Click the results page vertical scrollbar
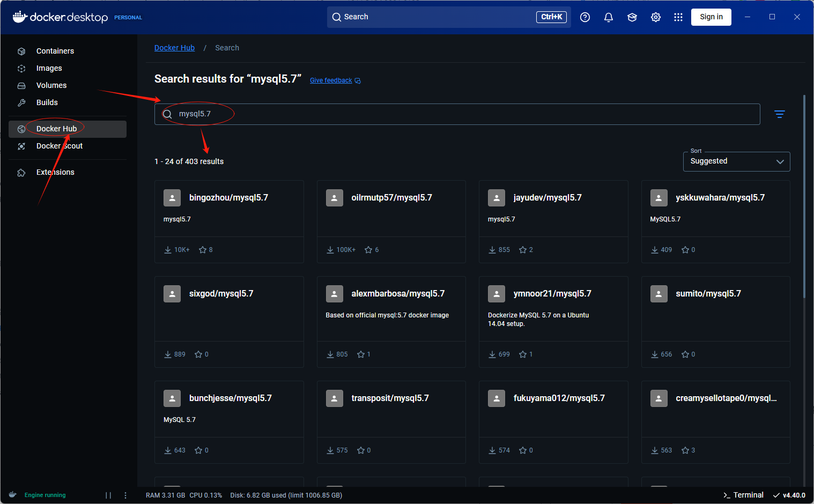Image resolution: width=814 pixels, height=504 pixels. (804, 196)
